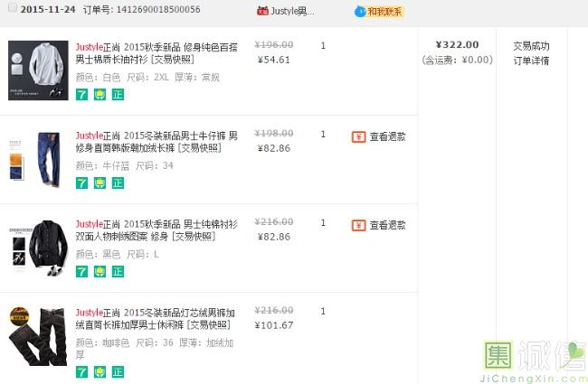Image resolution: width=588 pixels, height=384 pixels.
Task: Click the 和我联系 contact seller chat icon
Action: pyautogui.click(x=379, y=12)
